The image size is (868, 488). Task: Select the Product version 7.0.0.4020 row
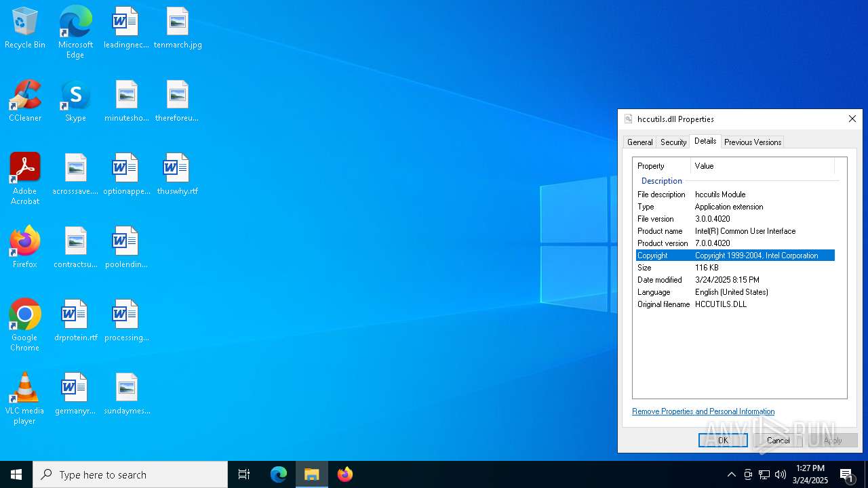735,243
